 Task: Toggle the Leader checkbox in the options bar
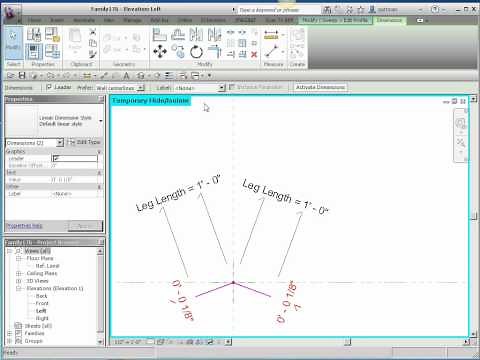[x=49, y=87]
